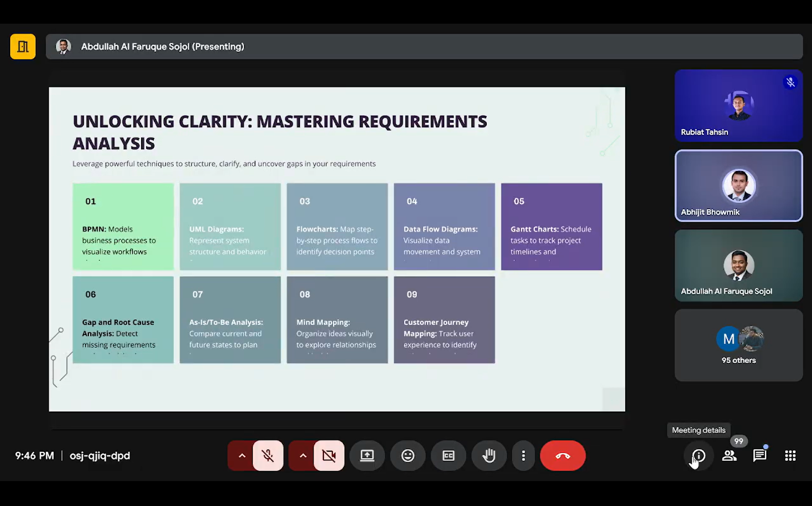Image resolution: width=812 pixels, height=506 pixels.
Task: Open the Meeting details info icon
Action: click(699, 456)
